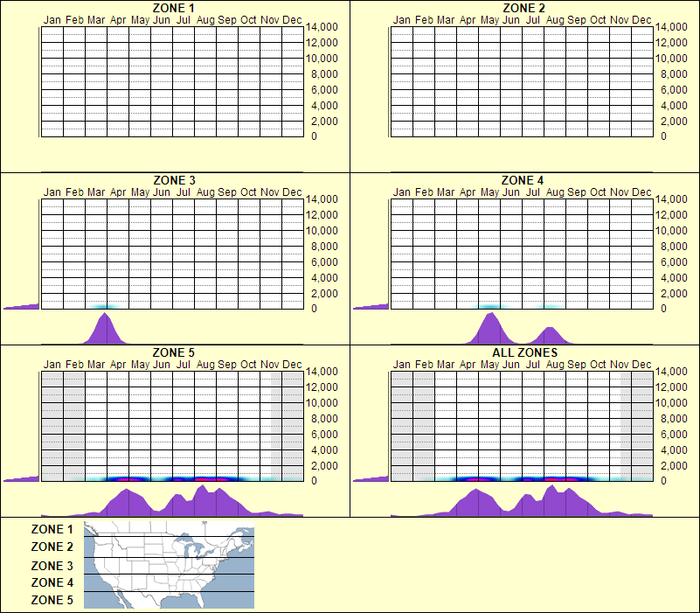The height and width of the screenshot is (613, 700).
Task: Click the Jan label on ZONE 1 chart
Action: coord(52,19)
